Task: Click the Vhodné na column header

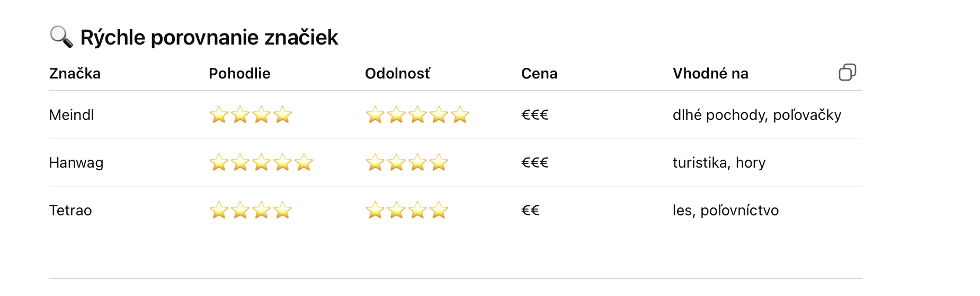Action: click(x=710, y=74)
